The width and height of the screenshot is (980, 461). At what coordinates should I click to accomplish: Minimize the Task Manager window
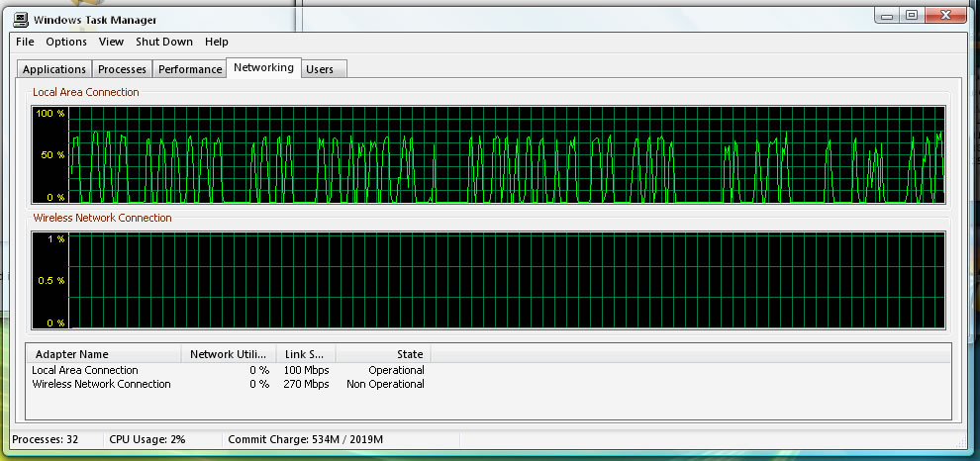(887, 16)
